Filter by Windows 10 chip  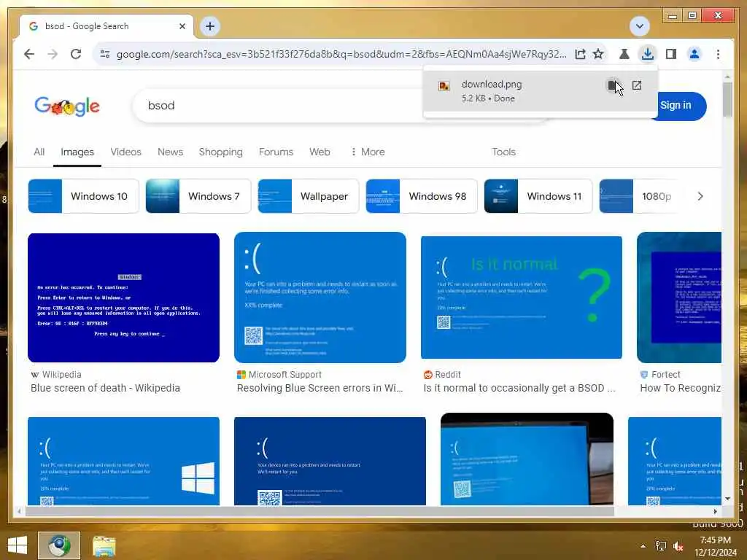[x=83, y=196]
